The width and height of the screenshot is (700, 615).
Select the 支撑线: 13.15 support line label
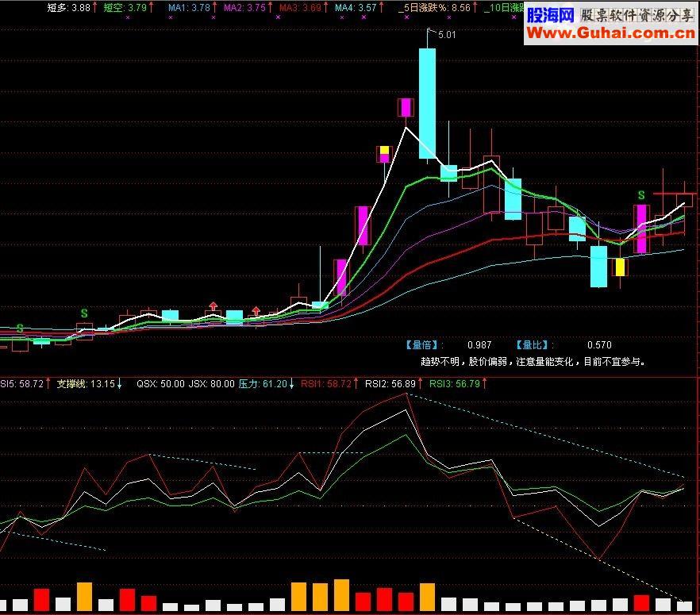86,384
